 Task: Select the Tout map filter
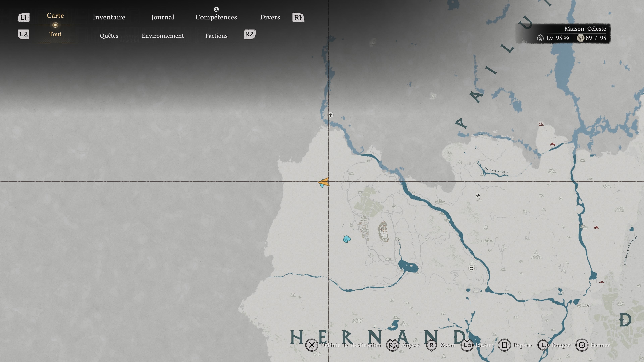(55, 34)
